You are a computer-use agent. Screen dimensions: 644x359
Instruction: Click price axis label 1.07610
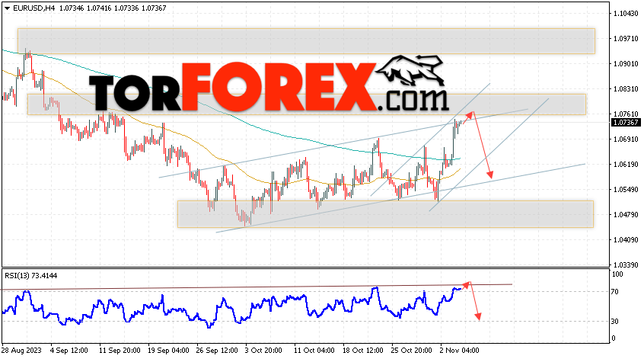point(626,114)
